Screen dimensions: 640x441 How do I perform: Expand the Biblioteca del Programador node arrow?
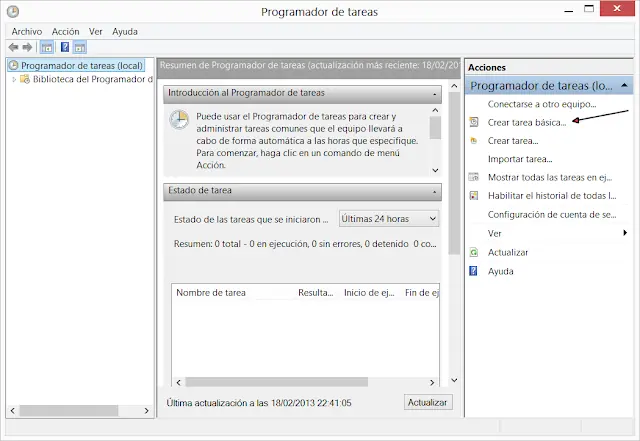[x=14, y=80]
